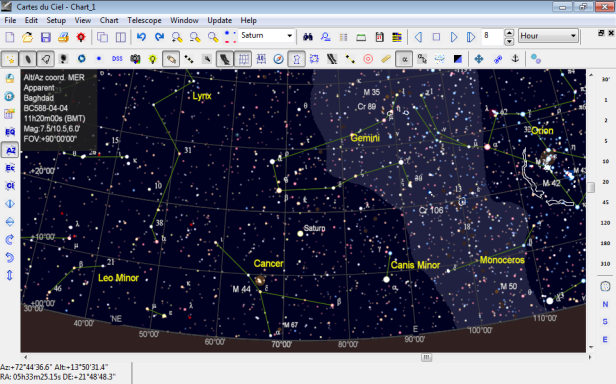Image resolution: width=616 pixels, height=384 pixels.
Task: Click the red circular target icon
Action: point(368,59)
